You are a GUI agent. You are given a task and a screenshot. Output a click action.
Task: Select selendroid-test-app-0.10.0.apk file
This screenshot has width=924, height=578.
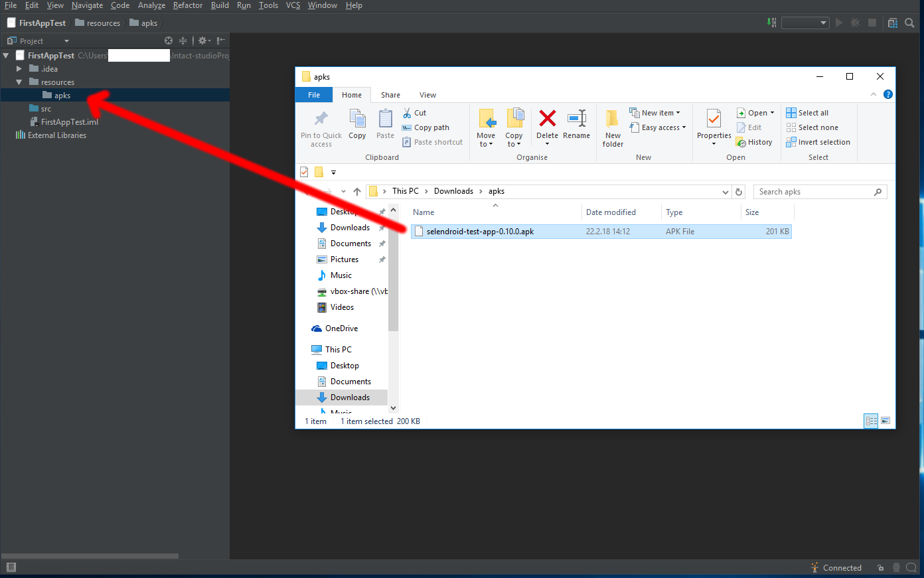point(601,232)
